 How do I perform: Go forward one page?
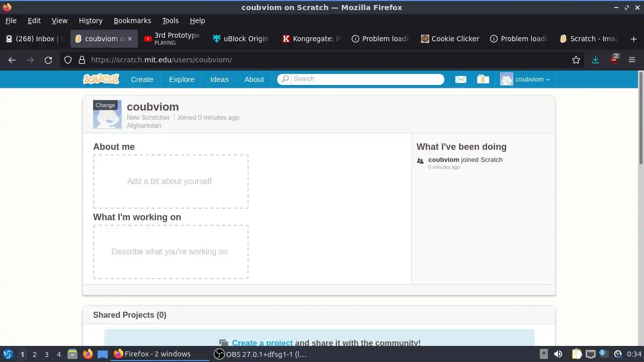(x=30, y=60)
